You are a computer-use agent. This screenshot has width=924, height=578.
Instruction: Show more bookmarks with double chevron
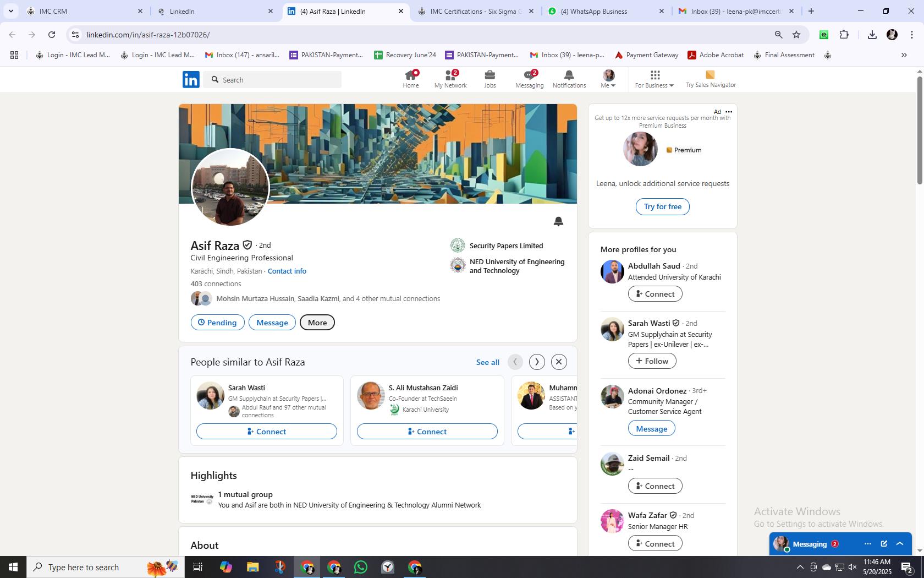coord(904,55)
